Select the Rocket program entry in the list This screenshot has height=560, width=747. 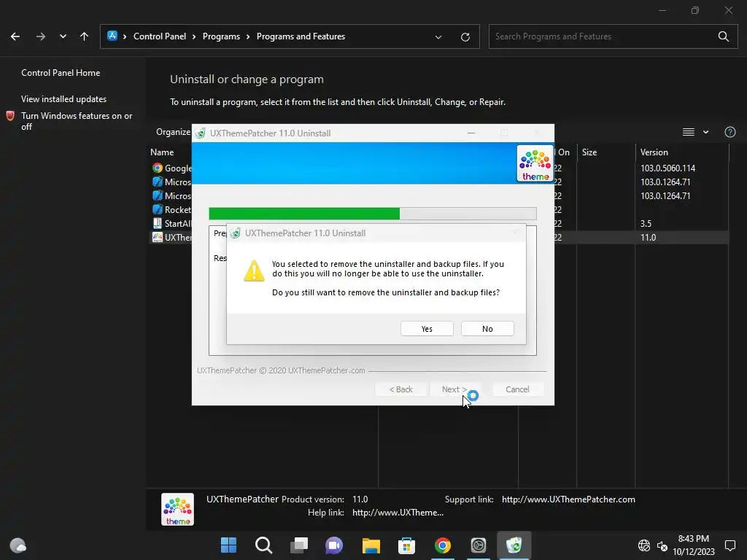(171, 209)
